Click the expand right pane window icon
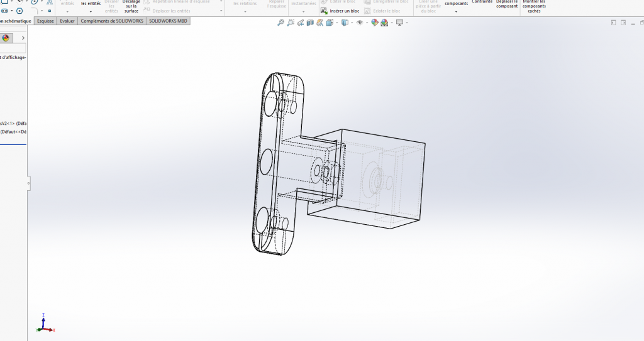The image size is (644, 341). (x=623, y=23)
